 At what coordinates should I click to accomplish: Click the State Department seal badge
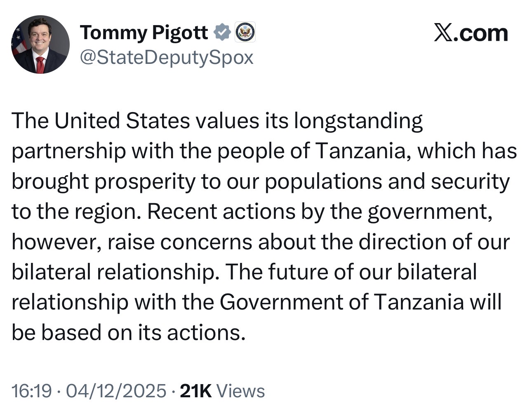pos(245,32)
